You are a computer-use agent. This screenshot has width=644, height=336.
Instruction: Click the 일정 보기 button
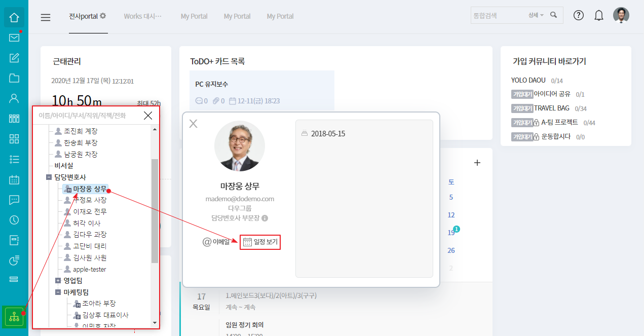(261, 242)
